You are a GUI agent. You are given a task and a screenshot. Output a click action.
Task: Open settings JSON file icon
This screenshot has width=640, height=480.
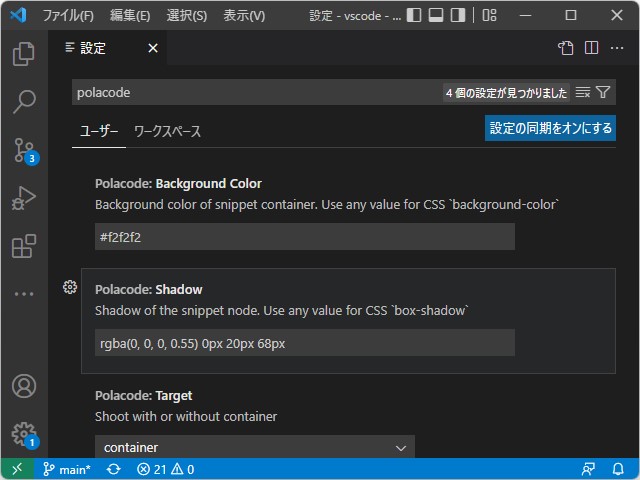pos(565,48)
